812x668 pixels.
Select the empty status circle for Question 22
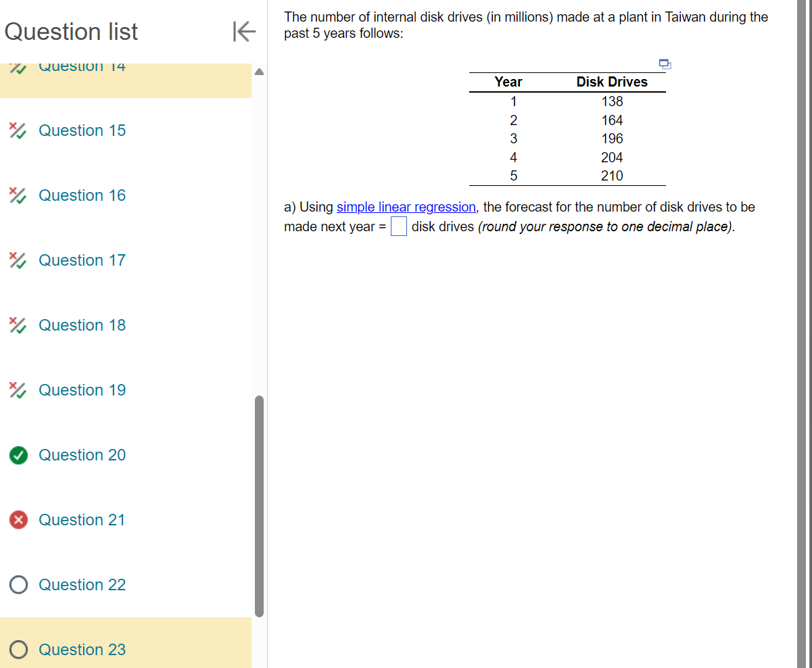[18, 585]
